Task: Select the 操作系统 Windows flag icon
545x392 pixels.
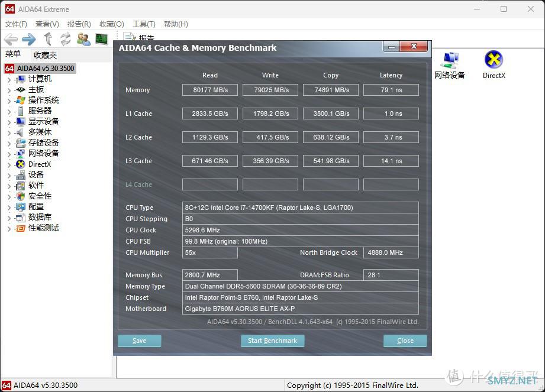Action: coord(21,101)
